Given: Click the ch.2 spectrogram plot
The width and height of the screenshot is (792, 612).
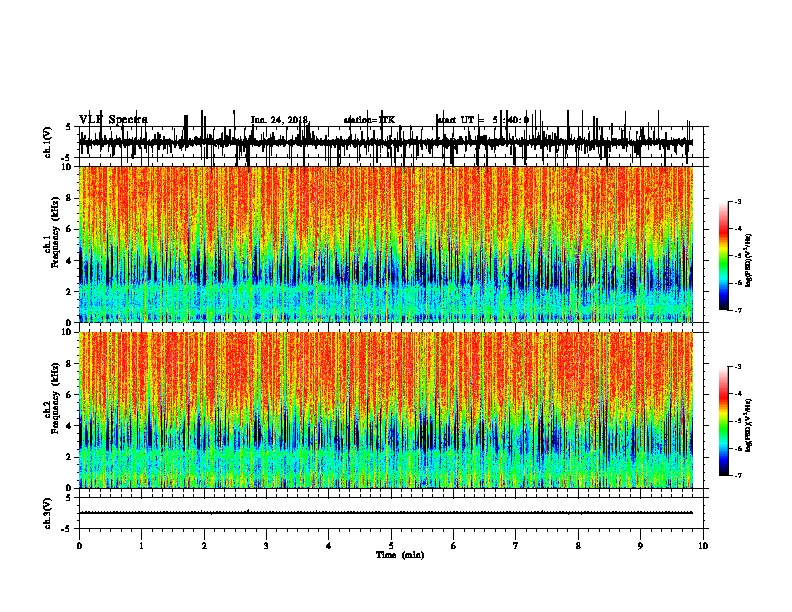Looking at the screenshot, I should [386, 410].
